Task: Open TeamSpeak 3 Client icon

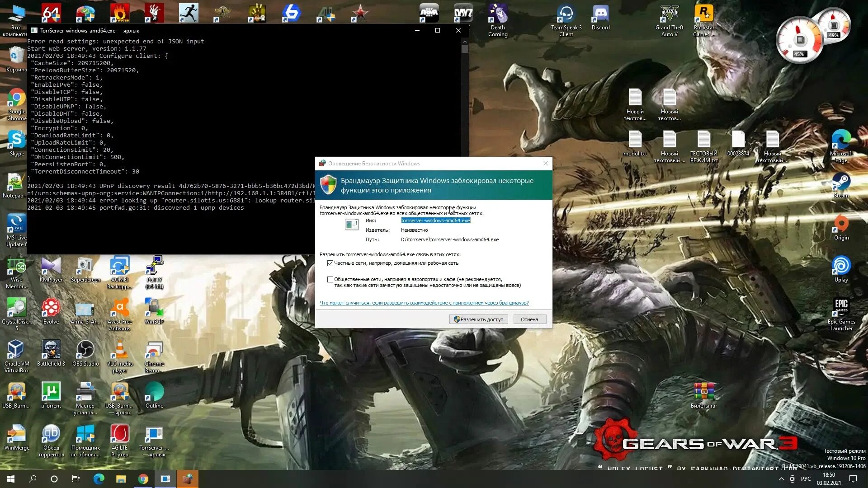Action: tap(566, 21)
